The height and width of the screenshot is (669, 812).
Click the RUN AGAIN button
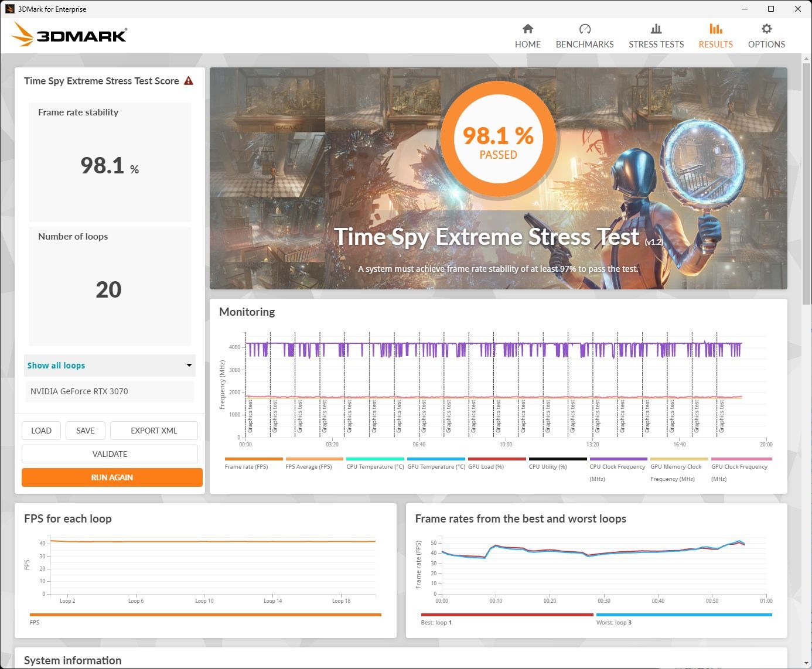point(112,477)
